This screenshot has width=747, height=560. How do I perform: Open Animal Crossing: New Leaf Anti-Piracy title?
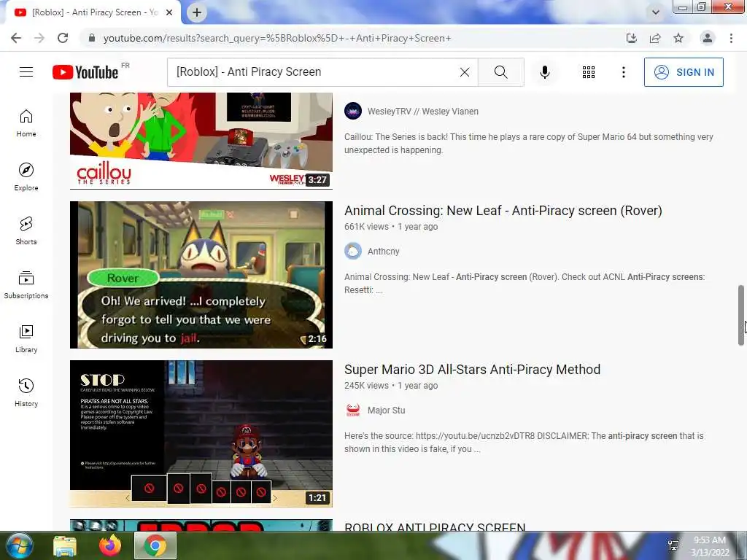pos(503,211)
